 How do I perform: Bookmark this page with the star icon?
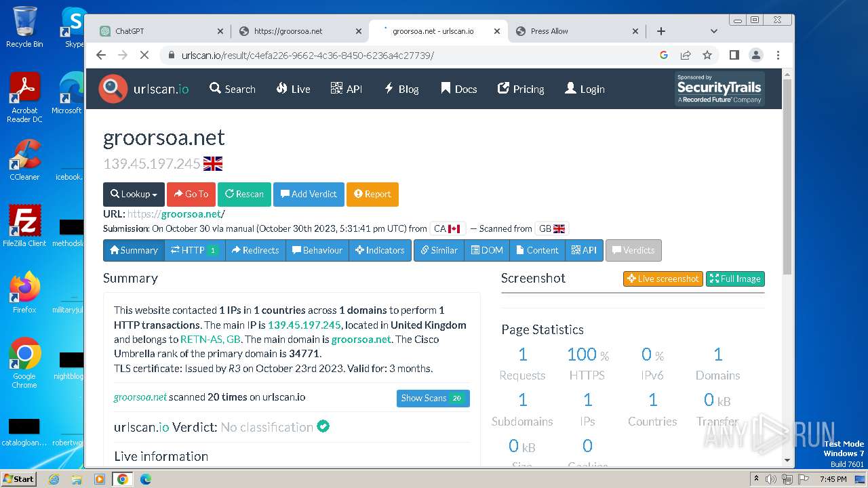707,55
